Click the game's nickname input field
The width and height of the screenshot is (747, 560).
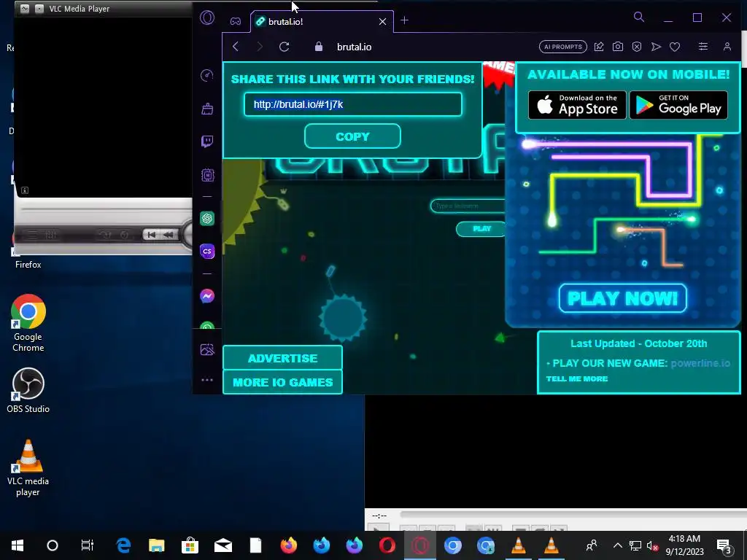[x=468, y=206]
